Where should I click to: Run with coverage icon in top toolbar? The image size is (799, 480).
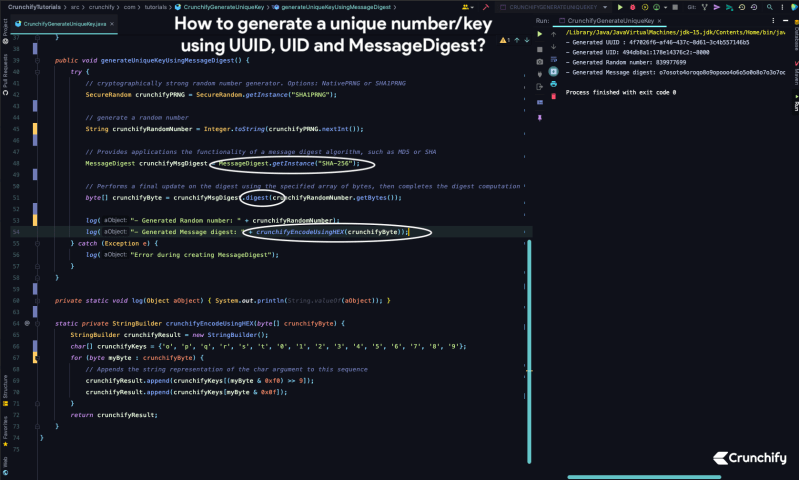[x=645, y=7]
